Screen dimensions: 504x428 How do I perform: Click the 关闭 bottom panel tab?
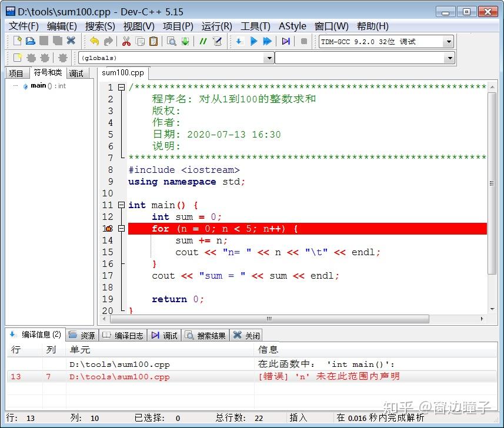[246, 336]
